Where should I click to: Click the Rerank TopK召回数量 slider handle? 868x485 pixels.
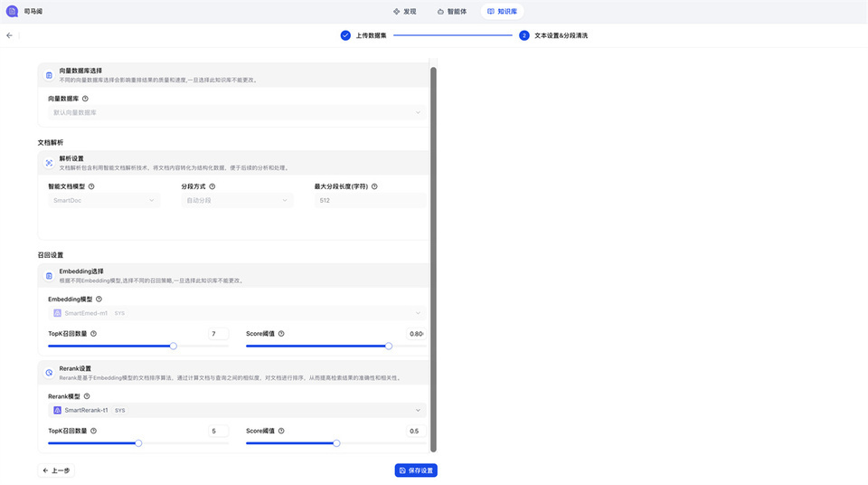(x=138, y=443)
